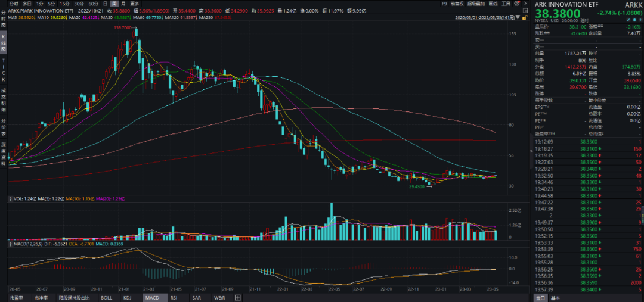Select trade row at 19:56:36

click(x=588, y=283)
